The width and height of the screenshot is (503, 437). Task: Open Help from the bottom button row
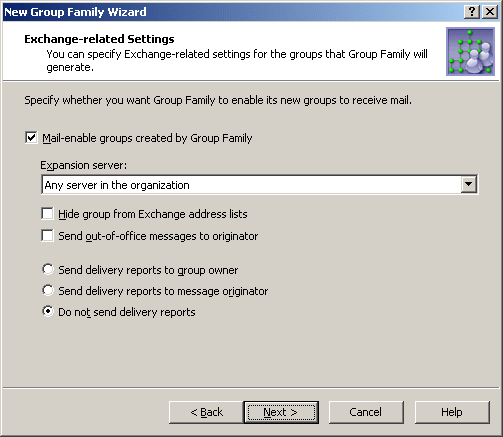(x=452, y=412)
